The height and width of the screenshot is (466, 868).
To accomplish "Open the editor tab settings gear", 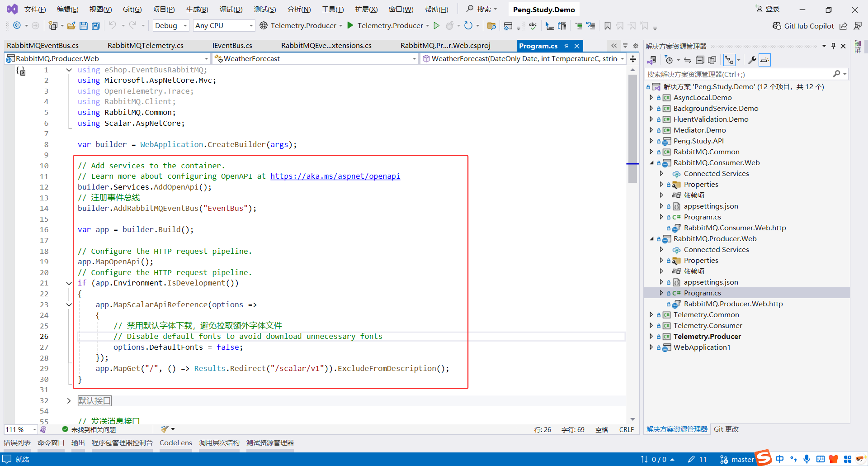I will (636, 46).
